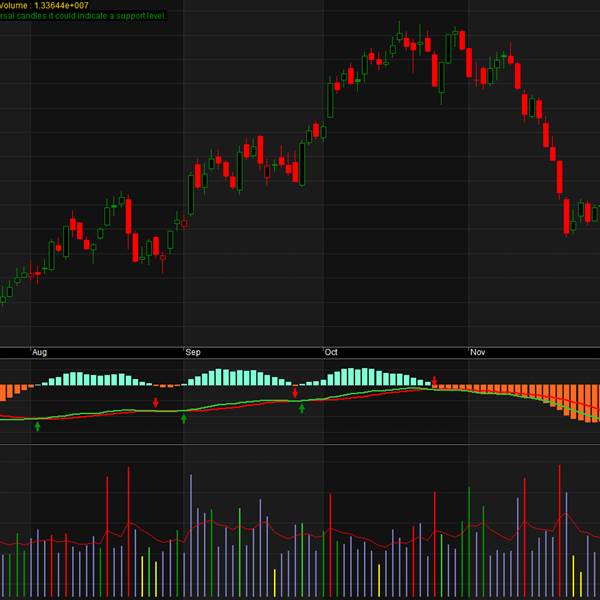Select red down-arrow signal nearest the Nov label
600x600 pixels.
click(x=434, y=381)
